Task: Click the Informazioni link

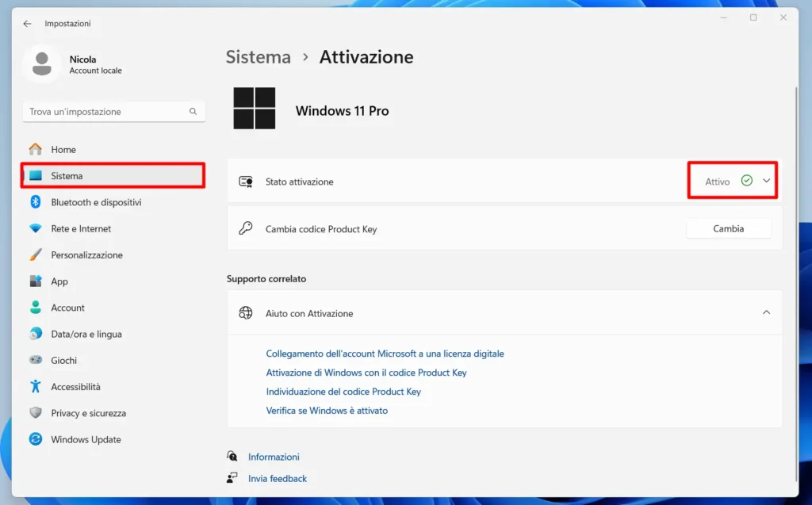Action: click(x=274, y=457)
